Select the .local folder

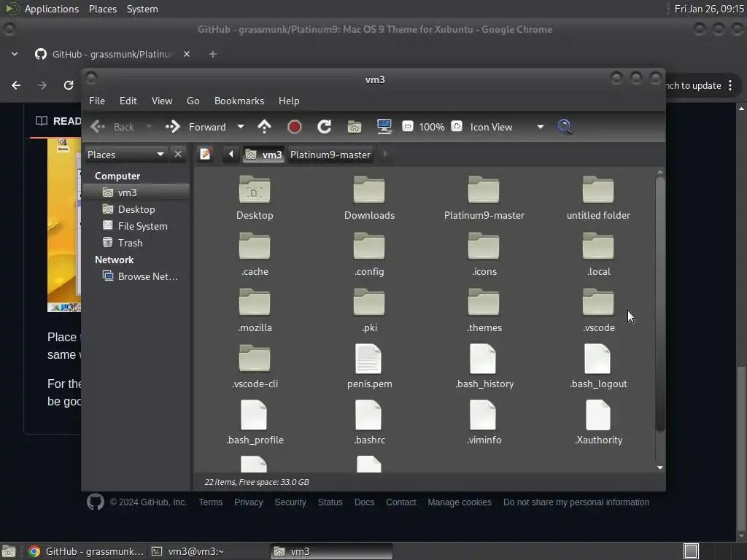(x=598, y=253)
